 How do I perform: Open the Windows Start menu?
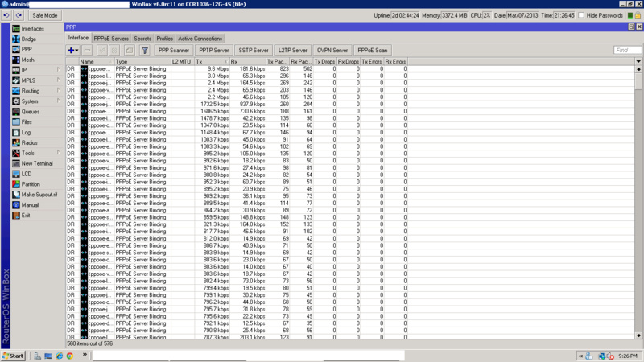[14, 355]
